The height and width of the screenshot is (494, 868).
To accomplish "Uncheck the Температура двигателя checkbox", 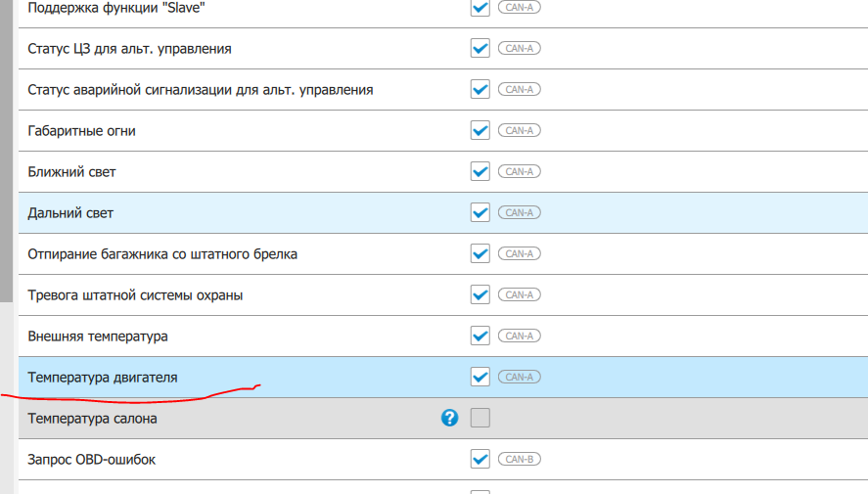I will click(480, 377).
